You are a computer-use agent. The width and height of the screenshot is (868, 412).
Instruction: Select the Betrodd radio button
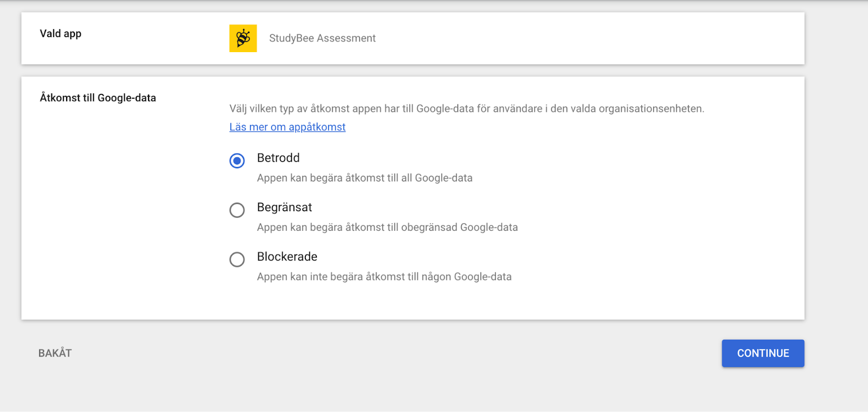tap(237, 161)
